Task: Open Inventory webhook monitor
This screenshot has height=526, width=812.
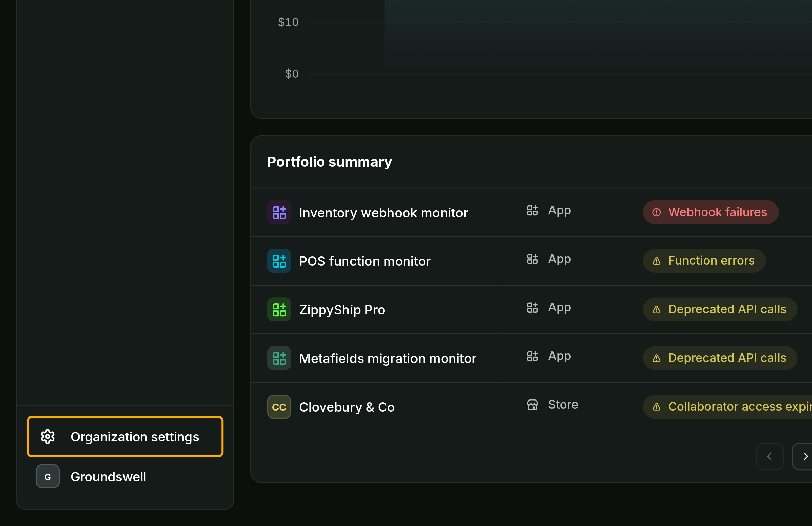Action: pyautogui.click(x=383, y=213)
